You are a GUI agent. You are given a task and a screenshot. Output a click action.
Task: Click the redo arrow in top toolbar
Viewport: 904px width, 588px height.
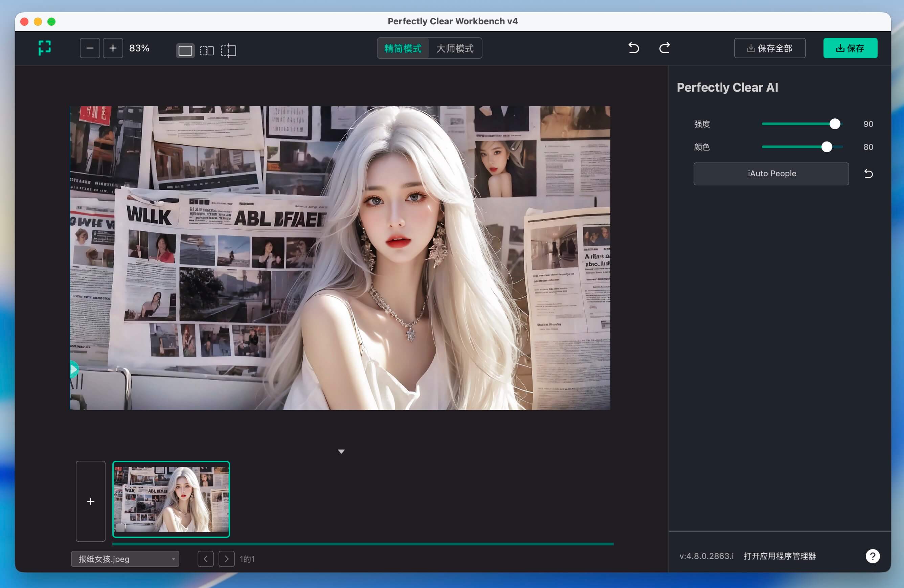pos(664,48)
